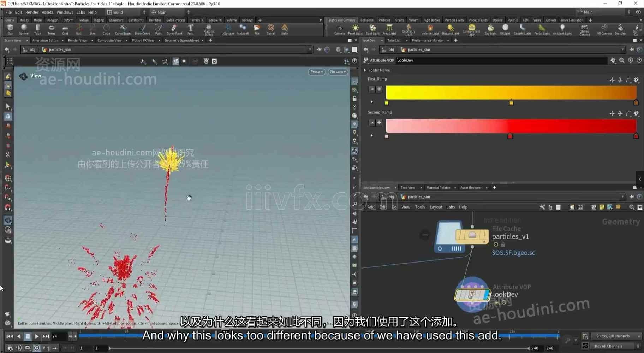The height and width of the screenshot is (353, 644).
Task: Switch to the Performance Monitor tab
Action: (428, 41)
